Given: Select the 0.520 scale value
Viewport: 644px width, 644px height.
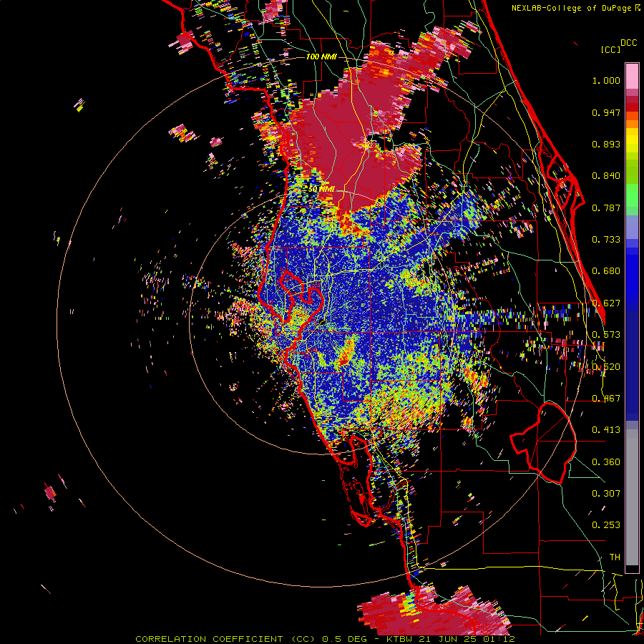Looking at the screenshot, I should pyautogui.click(x=606, y=367).
